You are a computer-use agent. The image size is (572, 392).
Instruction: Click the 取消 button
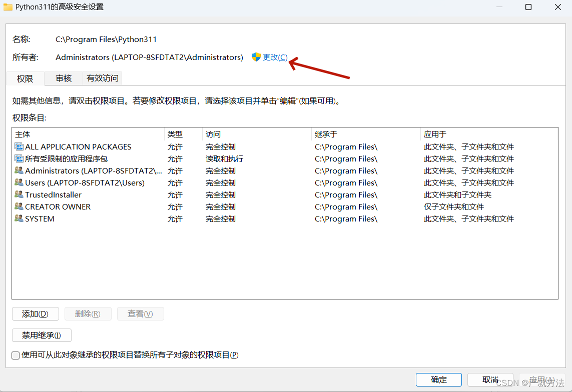coord(490,379)
